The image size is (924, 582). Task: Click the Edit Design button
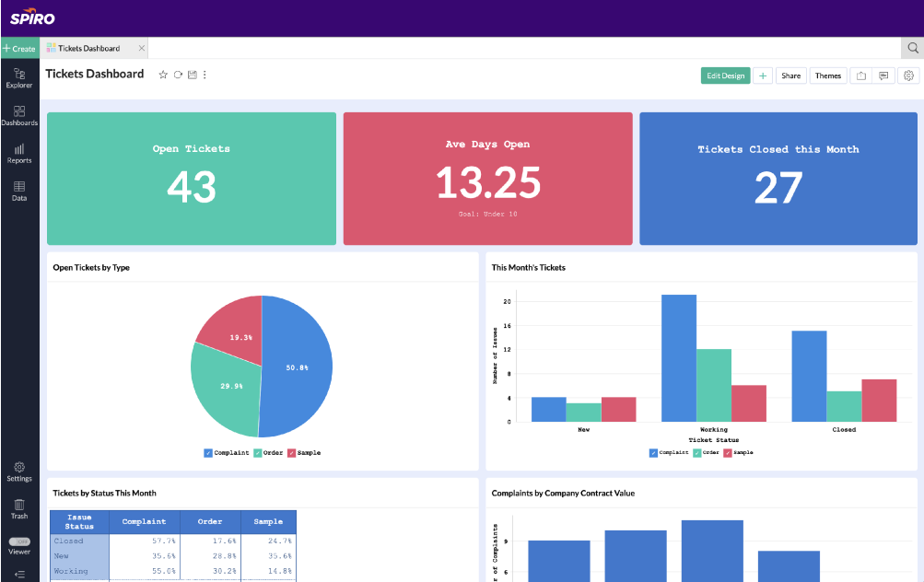click(725, 76)
